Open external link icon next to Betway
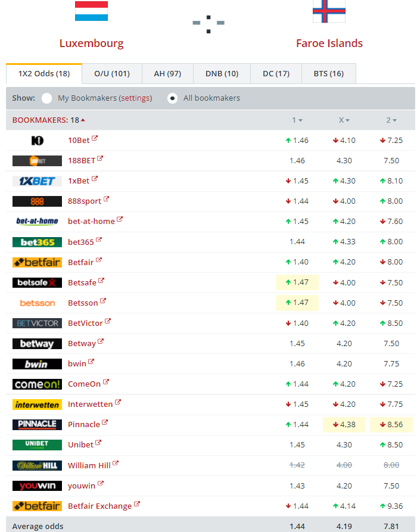The width and height of the screenshot is (417, 532). (101, 342)
